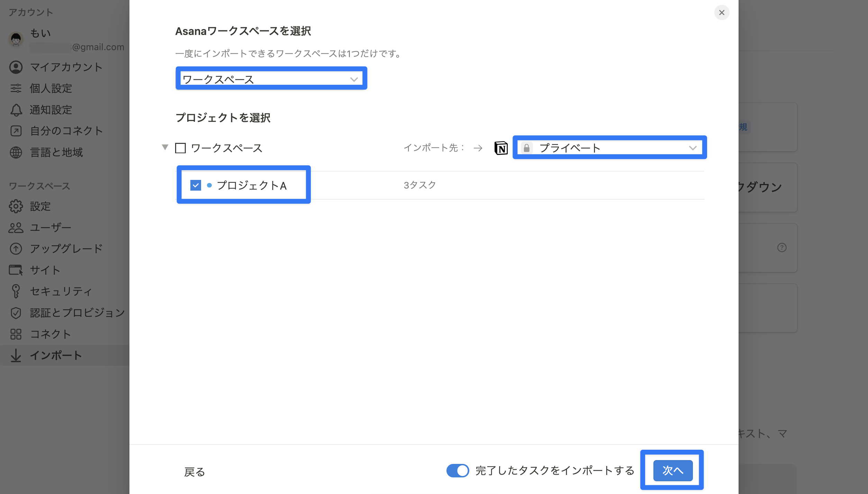
Task: Click the user avatar of もい
Action: tap(16, 39)
